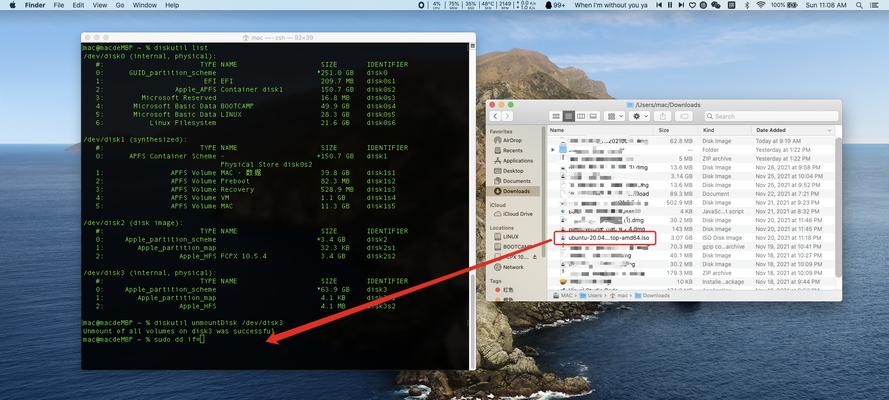This screenshot has width=889, height=400.
Task: Switch Finder to gallery view
Action: tap(593, 116)
